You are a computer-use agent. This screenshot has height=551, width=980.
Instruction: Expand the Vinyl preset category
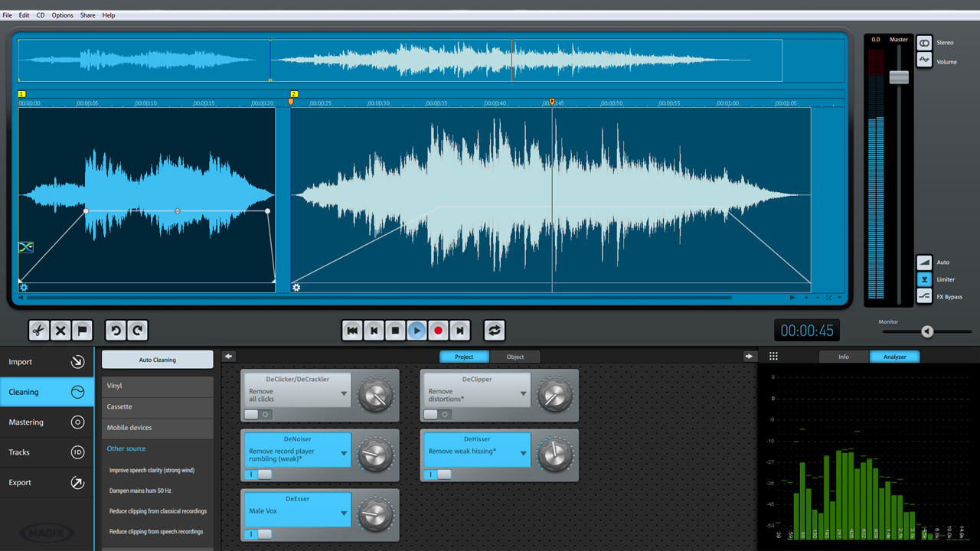(x=158, y=386)
